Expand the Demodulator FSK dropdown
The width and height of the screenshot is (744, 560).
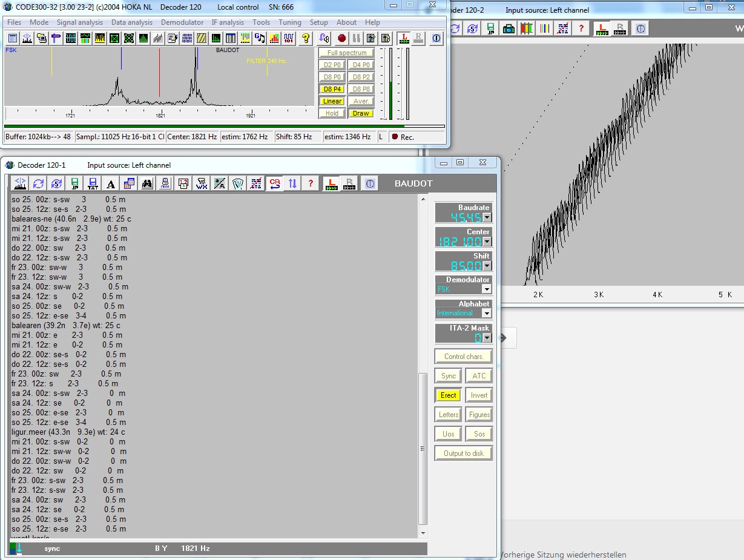(x=487, y=289)
